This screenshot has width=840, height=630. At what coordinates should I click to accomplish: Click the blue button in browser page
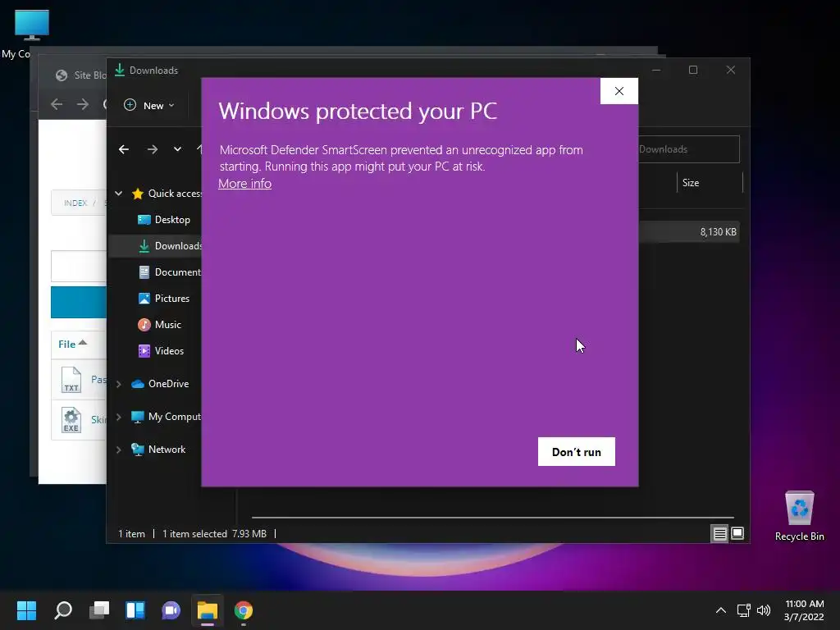79,302
